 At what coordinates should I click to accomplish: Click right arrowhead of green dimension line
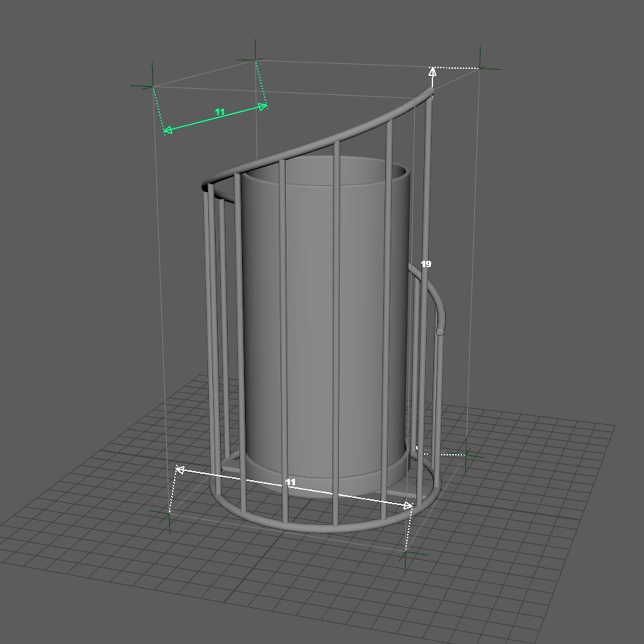263,107
